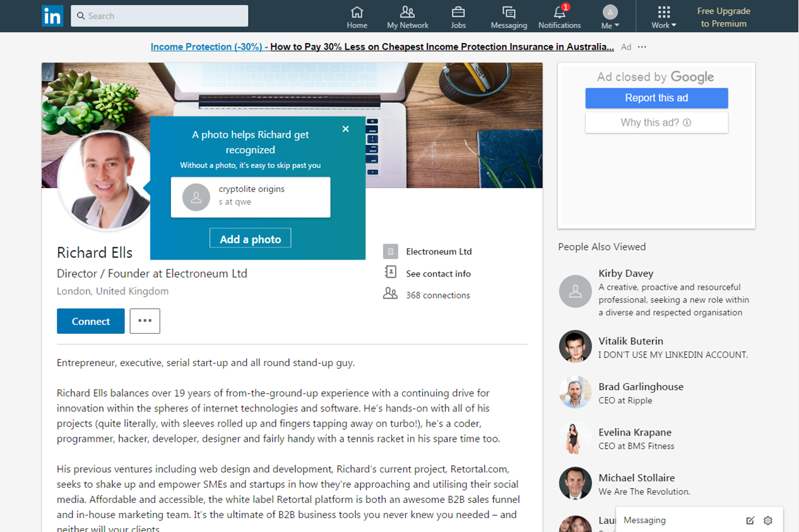Image resolution: width=799 pixels, height=532 pixels.
Task: Open Electroneum Ltd company link
Action: 439,252
